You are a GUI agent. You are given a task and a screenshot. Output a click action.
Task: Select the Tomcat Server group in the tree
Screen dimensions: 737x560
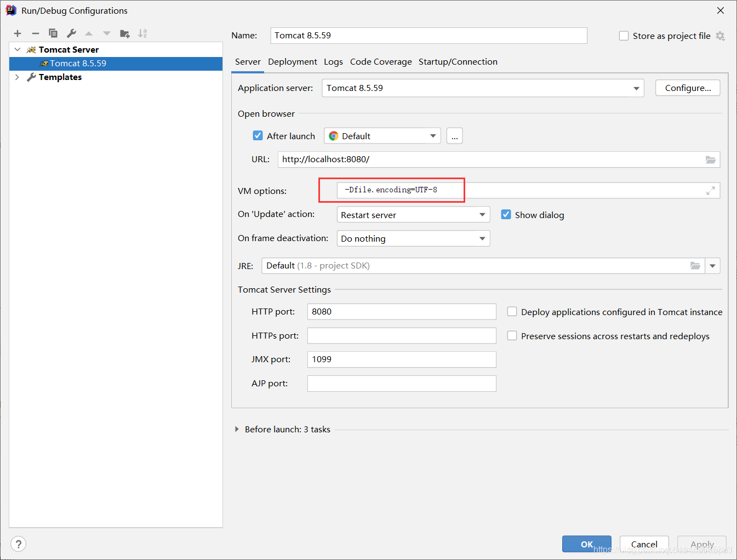68,50
